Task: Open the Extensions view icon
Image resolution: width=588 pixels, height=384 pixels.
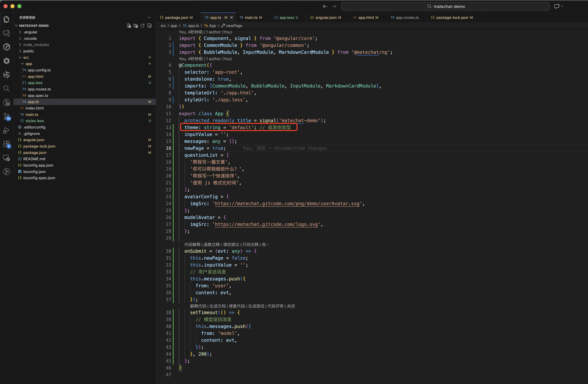Action: pos(7,144)
